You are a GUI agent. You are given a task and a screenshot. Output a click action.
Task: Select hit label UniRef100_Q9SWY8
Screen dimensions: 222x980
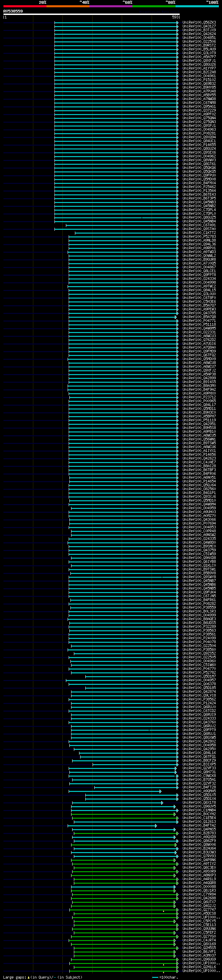click(199, 577)
